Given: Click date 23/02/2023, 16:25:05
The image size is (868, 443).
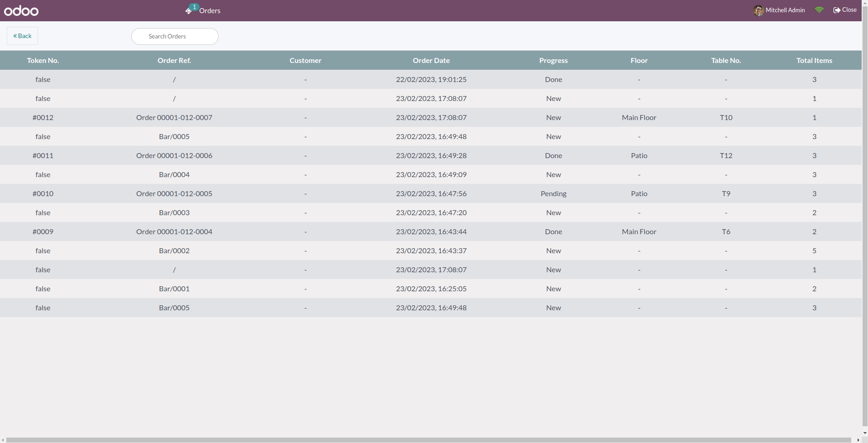Looking at the screenshot, I should click(431, 289).
